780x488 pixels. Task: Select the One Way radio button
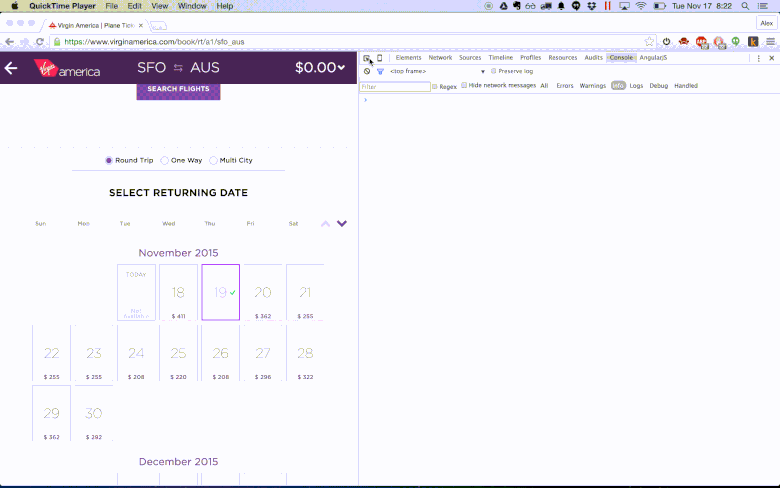[165, 160]
